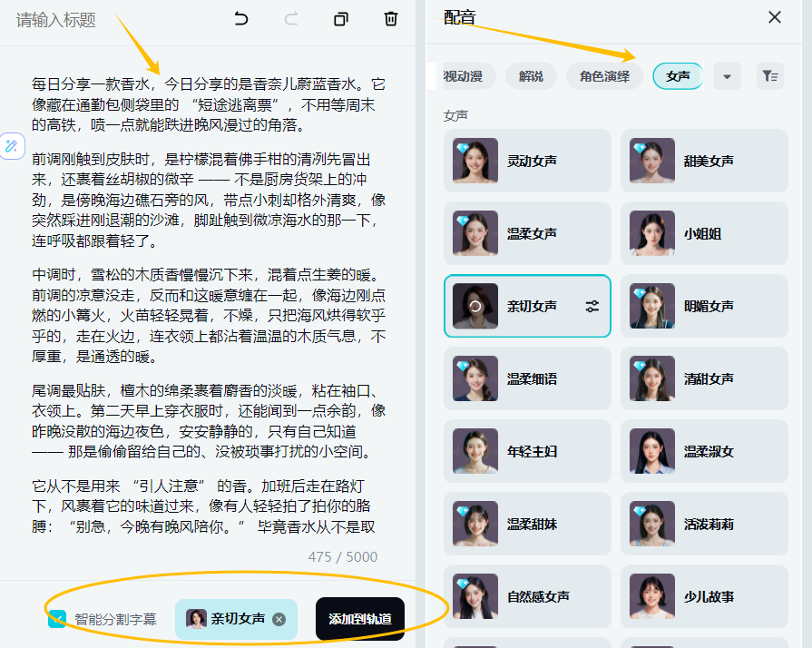The height and width of the screenshot is (648, 812).
Task: Click the 添加到轨道 button
Action: click(x=360, y=619)
